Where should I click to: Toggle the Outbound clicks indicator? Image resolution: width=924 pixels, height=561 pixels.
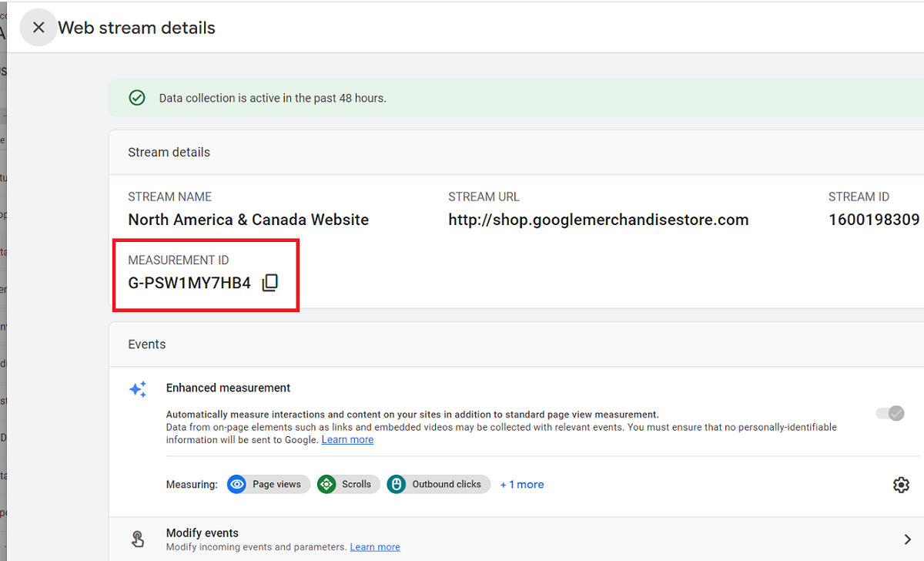point(397,485)
